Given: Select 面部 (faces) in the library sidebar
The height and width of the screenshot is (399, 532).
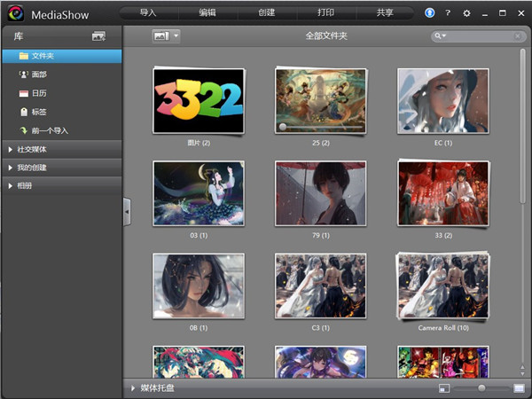Looking at the screenshot, I should [x=39, y=74].
